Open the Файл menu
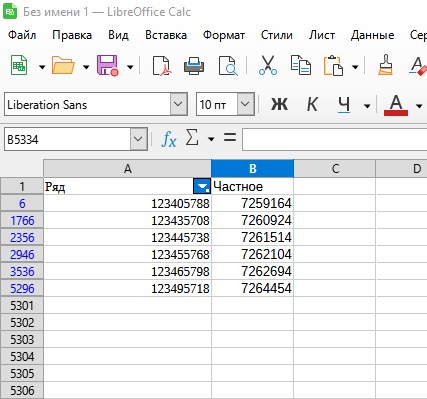Image resolution: width=427 pixels, height=399 pixels. click(22, 35)
